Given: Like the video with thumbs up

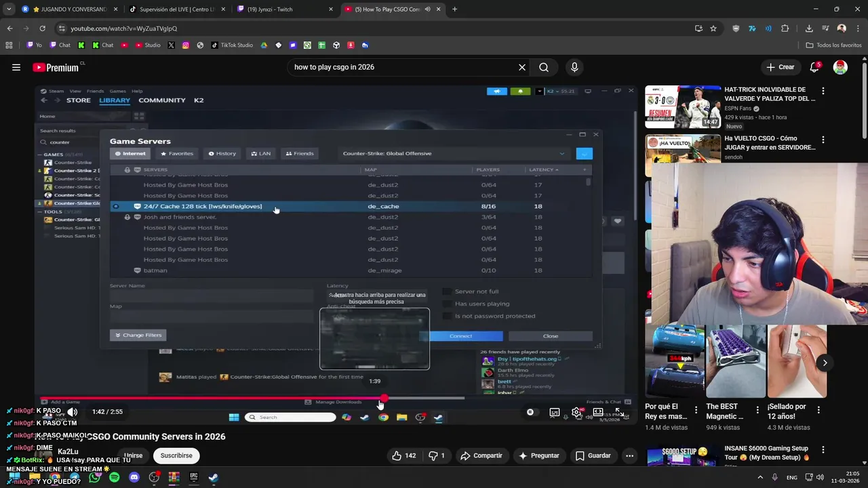Looking at the screenshot, I should click(403, 455).
